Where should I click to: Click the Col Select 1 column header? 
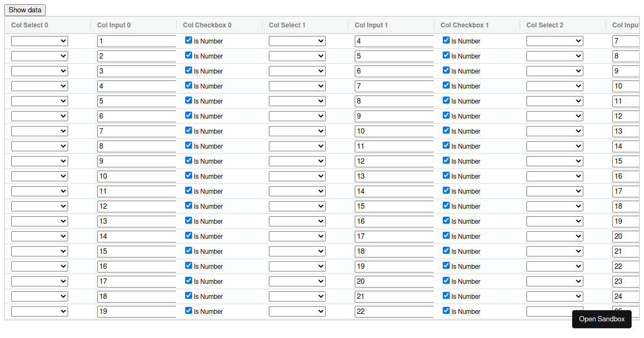click(287, 25)
